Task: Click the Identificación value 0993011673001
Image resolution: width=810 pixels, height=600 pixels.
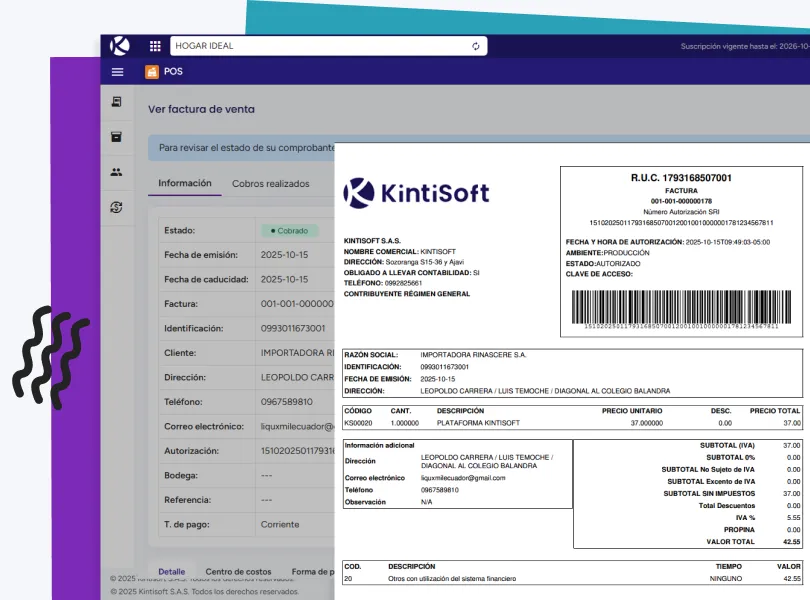Action: [x=293, y=328]
